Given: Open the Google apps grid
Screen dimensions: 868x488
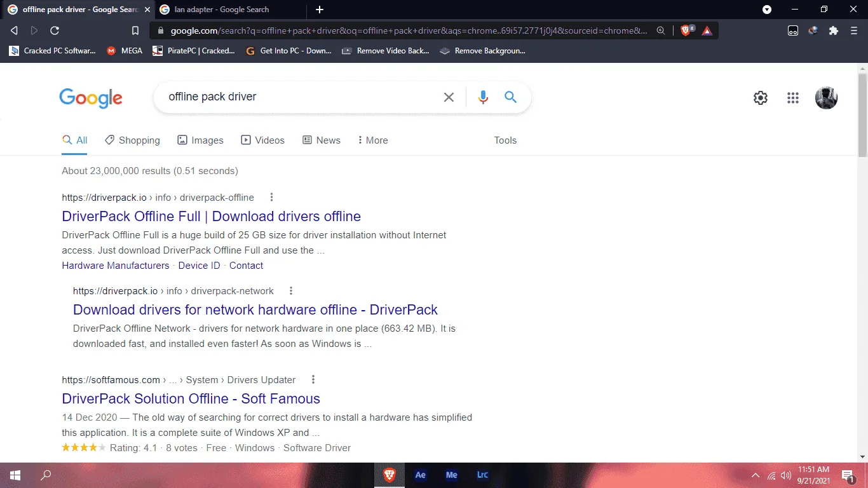Looking at the screenshot, I should tap(793, 98).
